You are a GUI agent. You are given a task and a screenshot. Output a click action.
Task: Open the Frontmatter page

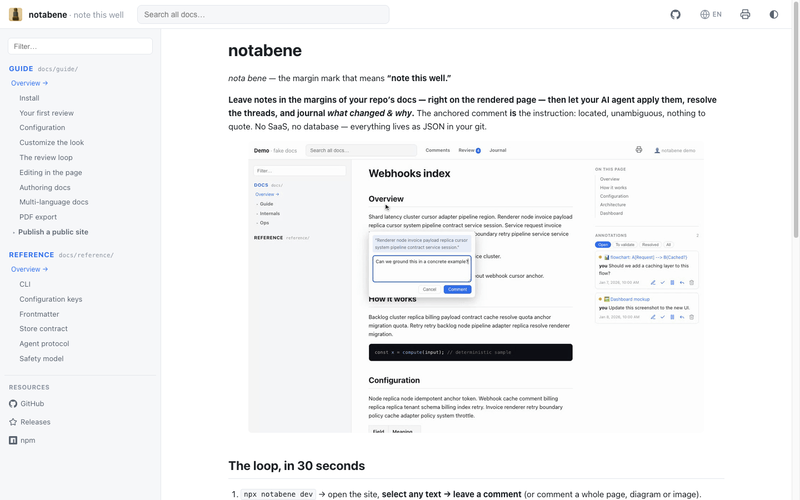click(39, 314)
